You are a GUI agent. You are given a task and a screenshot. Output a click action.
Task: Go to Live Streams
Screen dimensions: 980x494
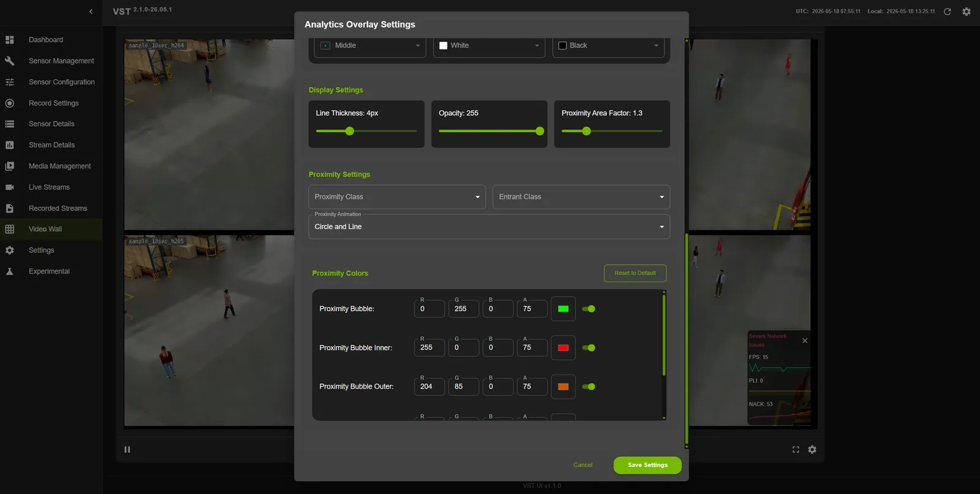(49, 187)
